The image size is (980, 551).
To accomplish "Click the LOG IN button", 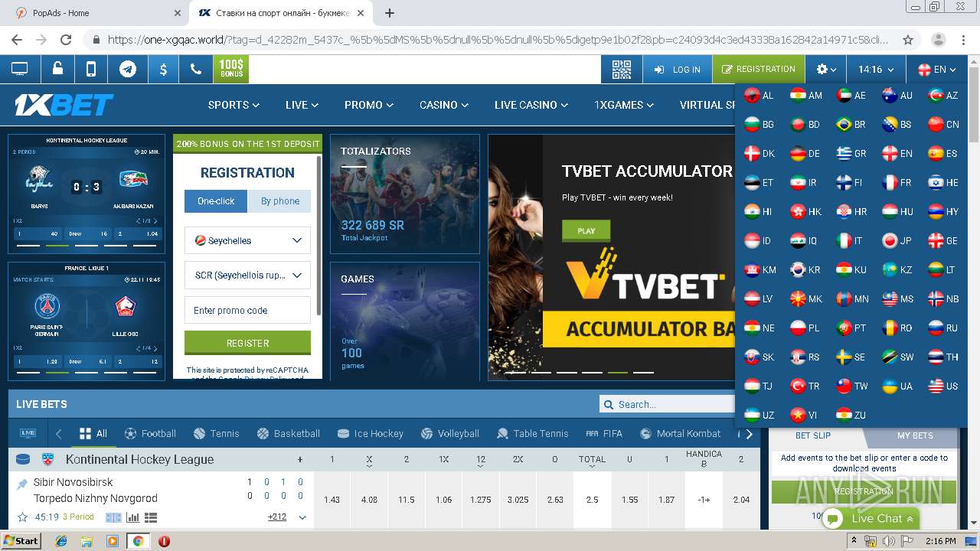I will pos(678,69).
